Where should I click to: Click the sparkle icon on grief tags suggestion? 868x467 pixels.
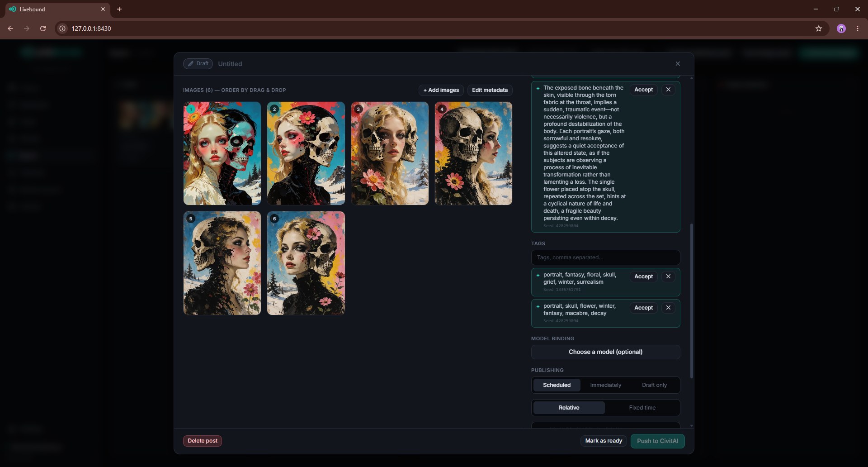(538, 275)
